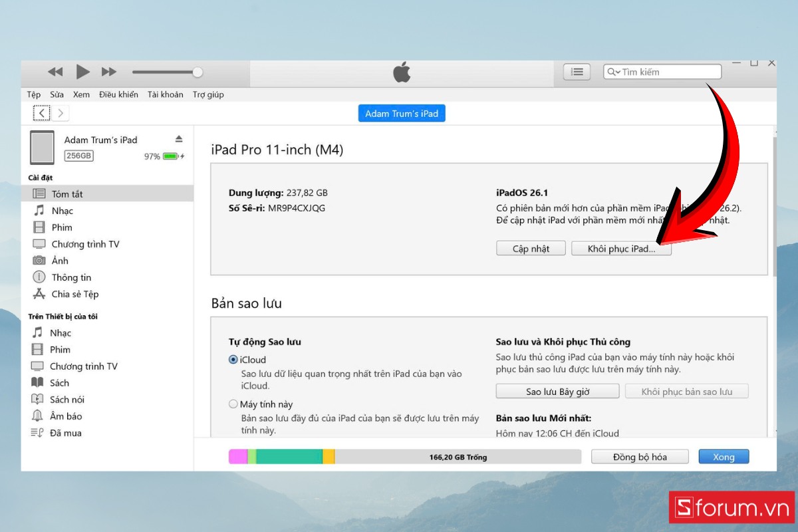Click serial number MR9P4CXJQG
Viewport: 798px width, 532px height.
tap(297, 208)
